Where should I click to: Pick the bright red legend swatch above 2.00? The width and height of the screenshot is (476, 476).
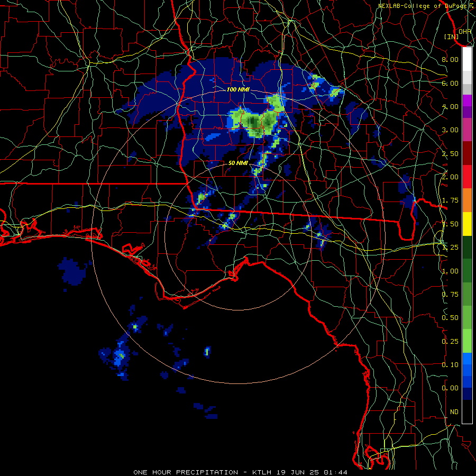[x=467, y=177]
